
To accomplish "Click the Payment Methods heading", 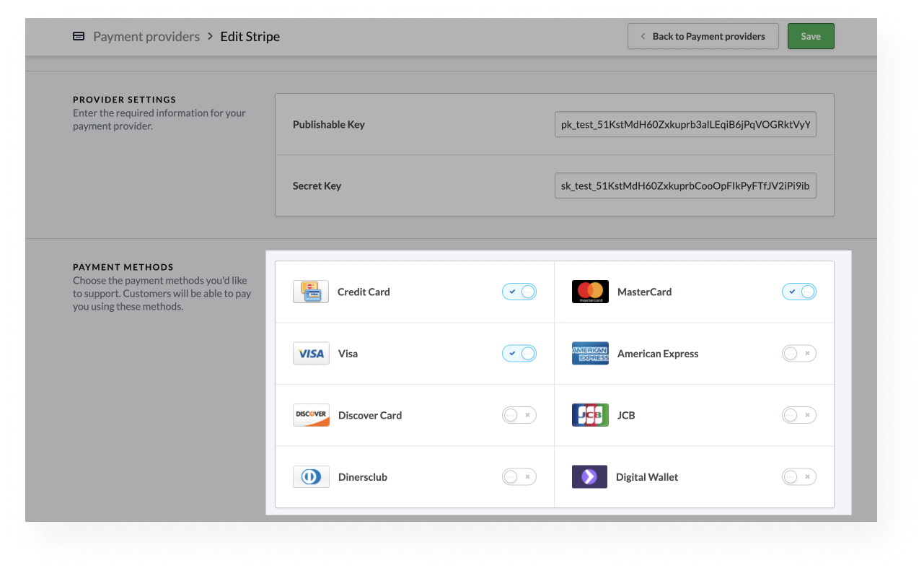I will tap(123, 267).
